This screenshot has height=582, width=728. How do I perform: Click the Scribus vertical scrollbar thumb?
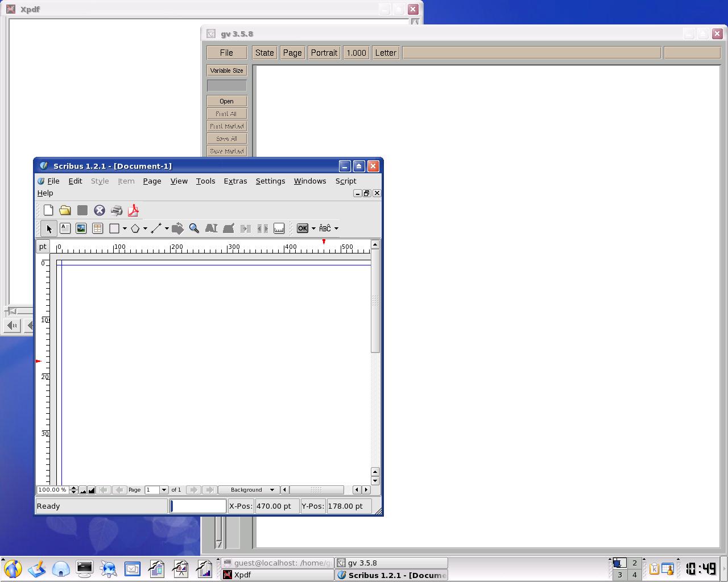375,301
